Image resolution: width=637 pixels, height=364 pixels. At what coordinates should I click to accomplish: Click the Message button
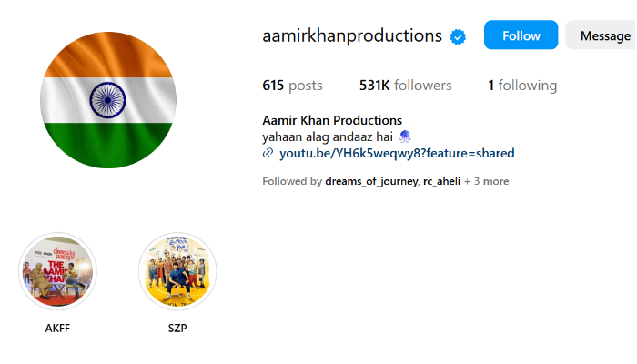click(x=602, y=35)
